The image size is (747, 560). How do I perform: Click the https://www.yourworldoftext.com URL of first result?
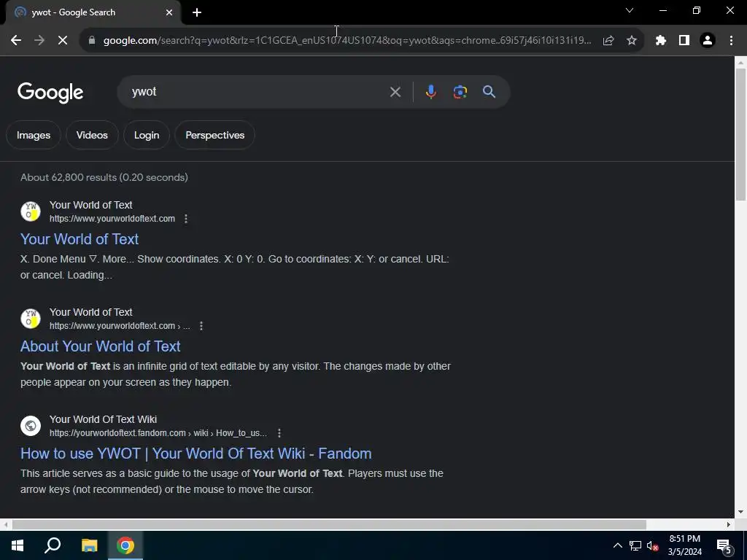click(x=112, y=219)
